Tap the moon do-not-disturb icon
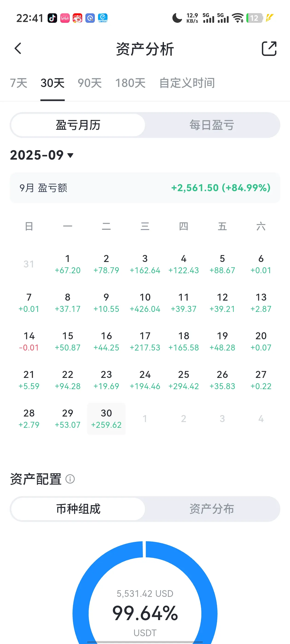This screenshot has height=644, width=290. (x=177, y=18)
